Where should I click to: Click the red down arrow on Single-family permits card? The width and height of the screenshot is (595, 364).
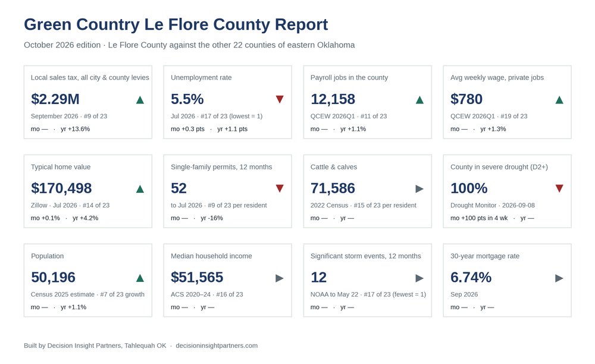[x=280, y=189]
